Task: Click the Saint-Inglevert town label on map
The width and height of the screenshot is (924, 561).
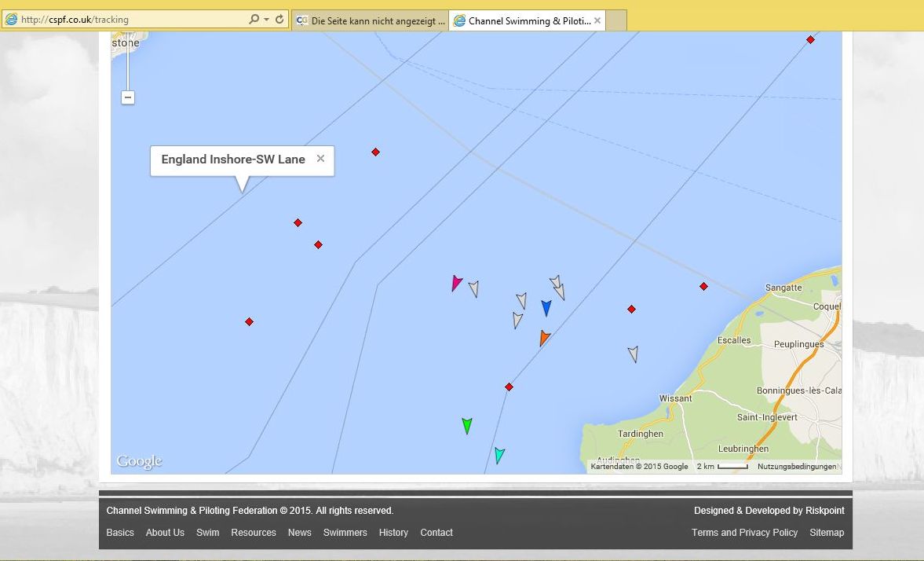Action: [x=767, y=417]
